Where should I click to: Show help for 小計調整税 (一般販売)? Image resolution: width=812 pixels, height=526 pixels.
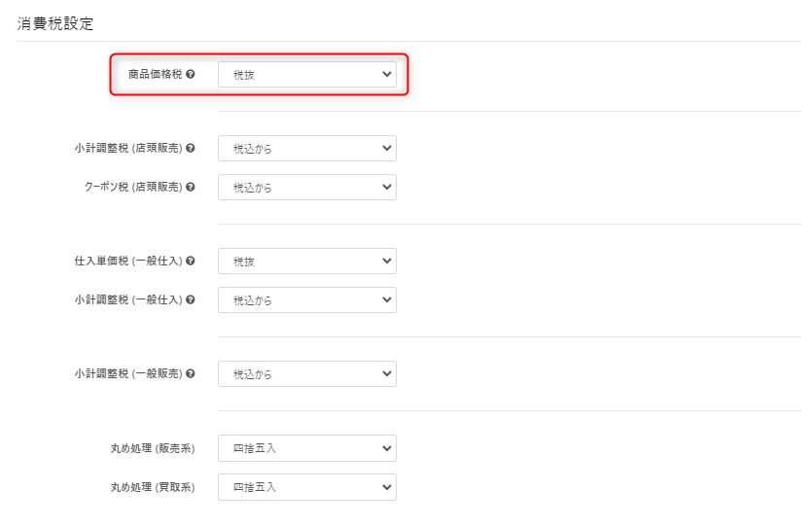(x=191, y=373)
